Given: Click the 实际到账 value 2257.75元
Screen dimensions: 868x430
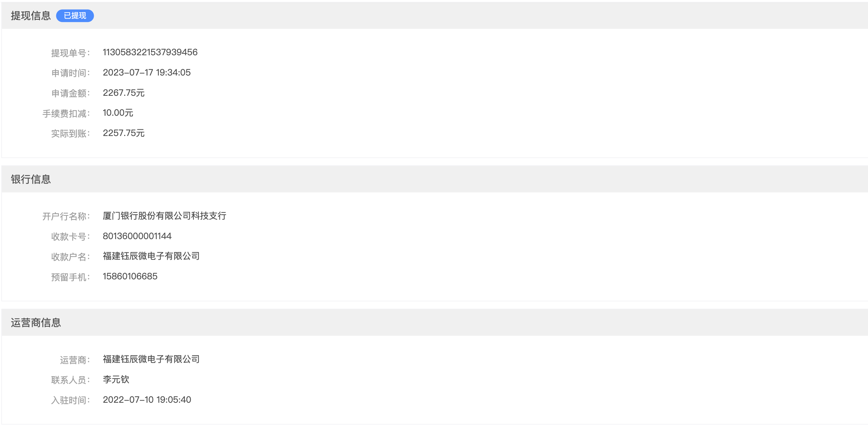Looking at the screenshot, I should [x=123, y=133].
